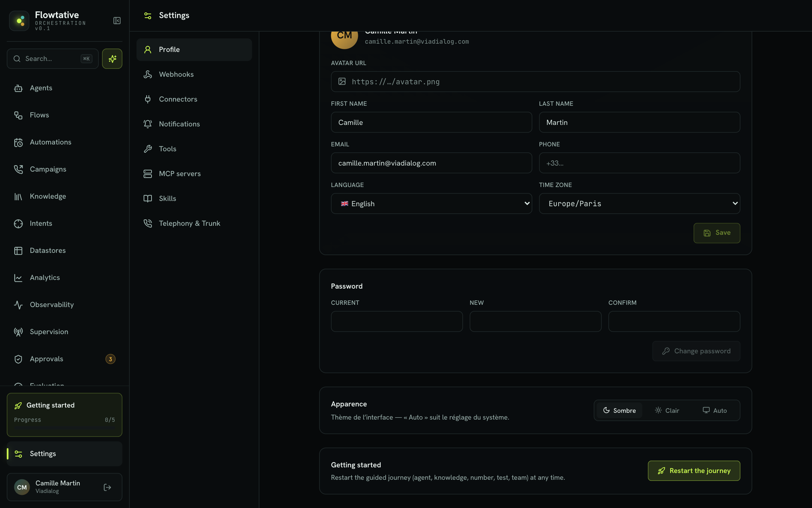Click Change password button
Screen dimensions: 812x508
click(696, 351)
